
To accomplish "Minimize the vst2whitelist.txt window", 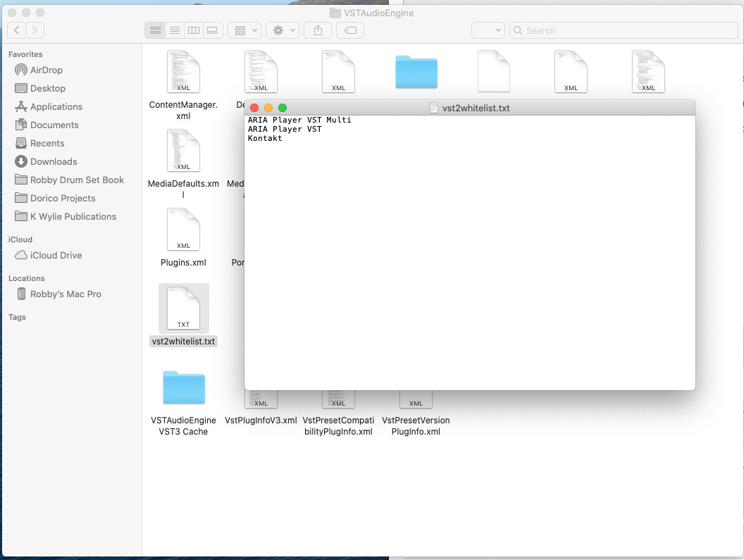I will pos(268,108).
